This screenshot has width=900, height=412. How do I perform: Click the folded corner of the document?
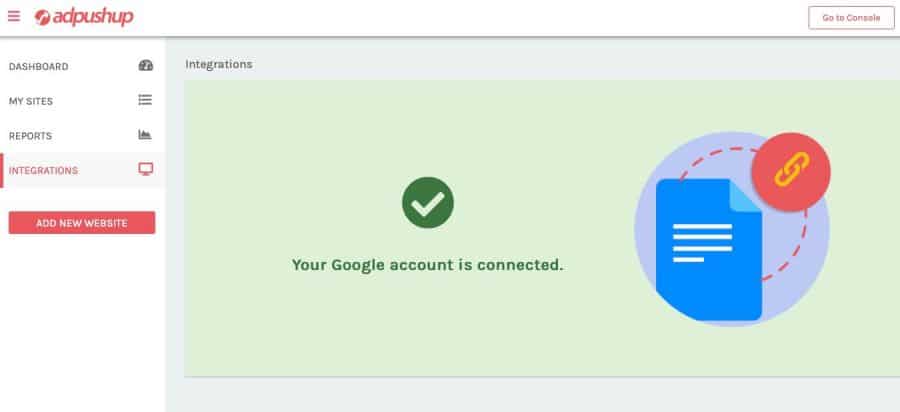(745, 195)
